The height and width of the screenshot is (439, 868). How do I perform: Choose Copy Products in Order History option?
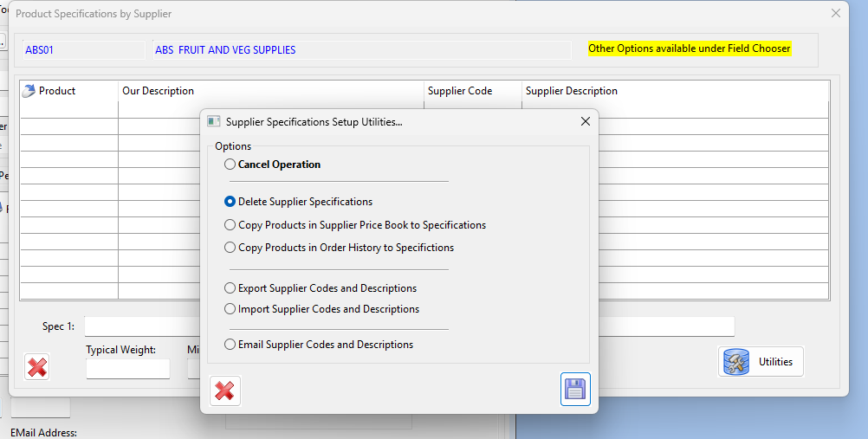[x=230, y=248]
